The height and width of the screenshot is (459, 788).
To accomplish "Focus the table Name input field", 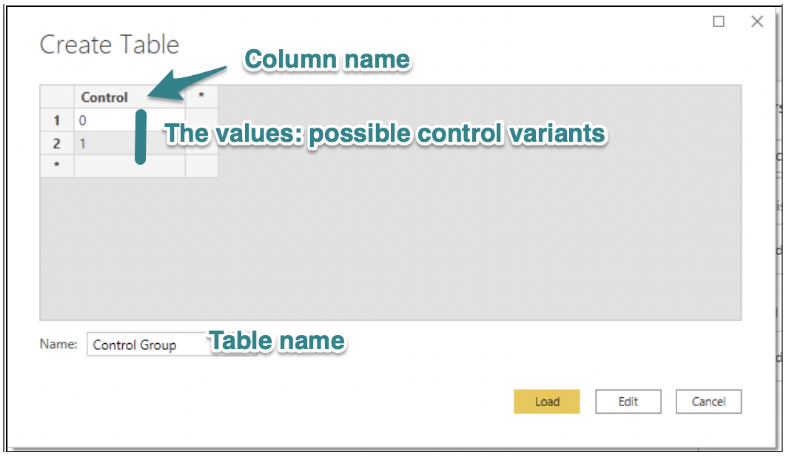I will 171,344.
